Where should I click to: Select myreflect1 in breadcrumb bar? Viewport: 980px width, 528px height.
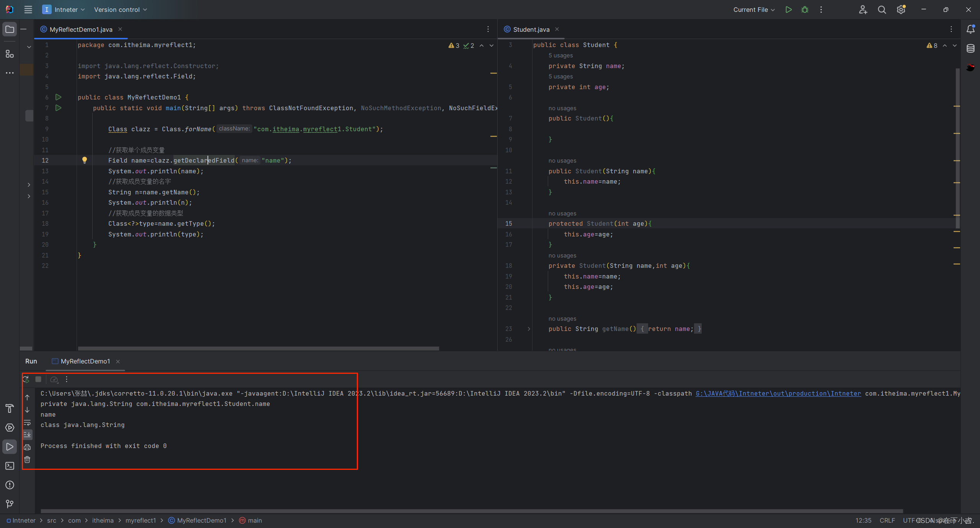141,520
